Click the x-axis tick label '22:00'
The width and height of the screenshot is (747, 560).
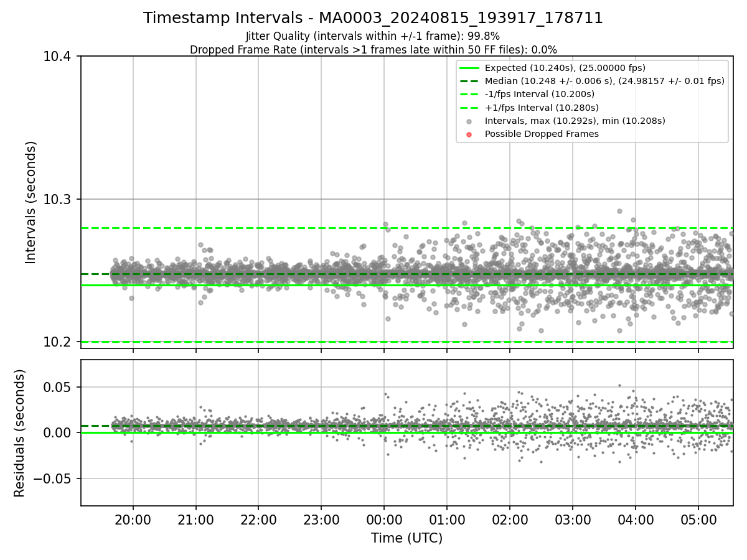pos(258,520)
